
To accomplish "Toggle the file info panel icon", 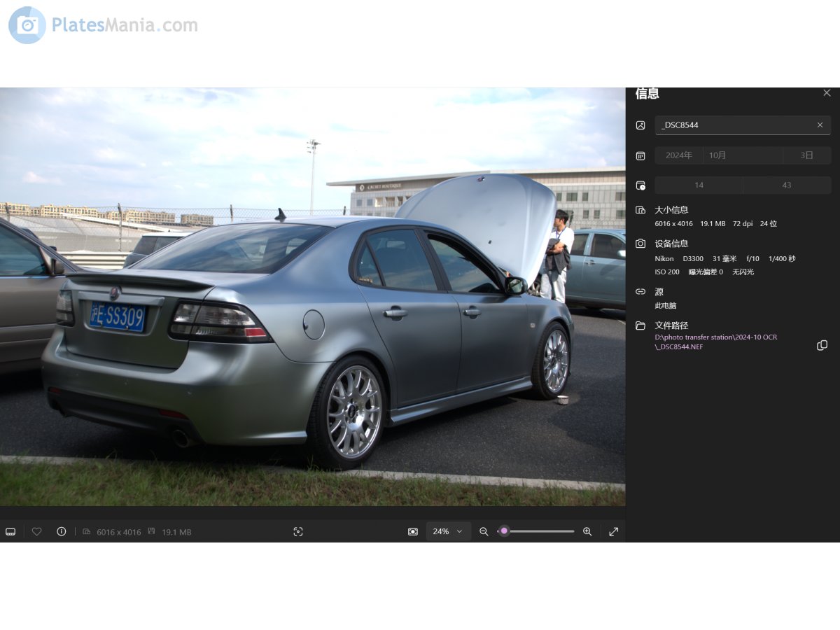I will (x=62, y=532).
